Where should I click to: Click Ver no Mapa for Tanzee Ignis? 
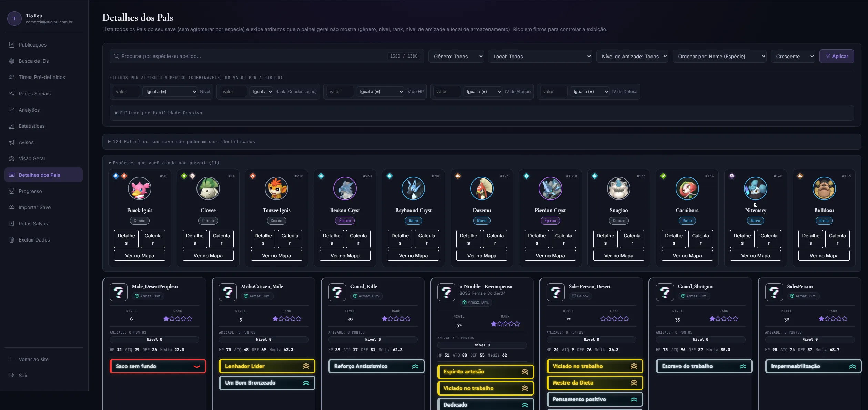point(276,256)
